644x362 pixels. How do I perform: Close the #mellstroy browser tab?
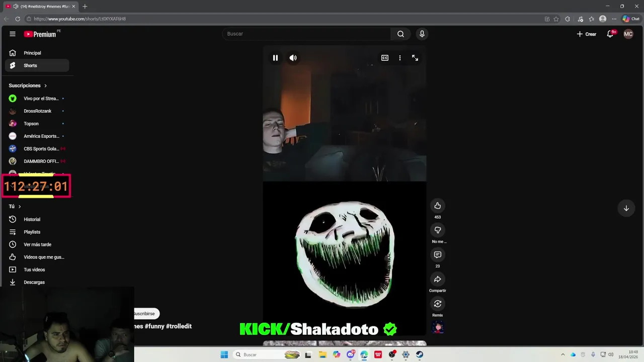pyautogui.click(x=73, y=7)
